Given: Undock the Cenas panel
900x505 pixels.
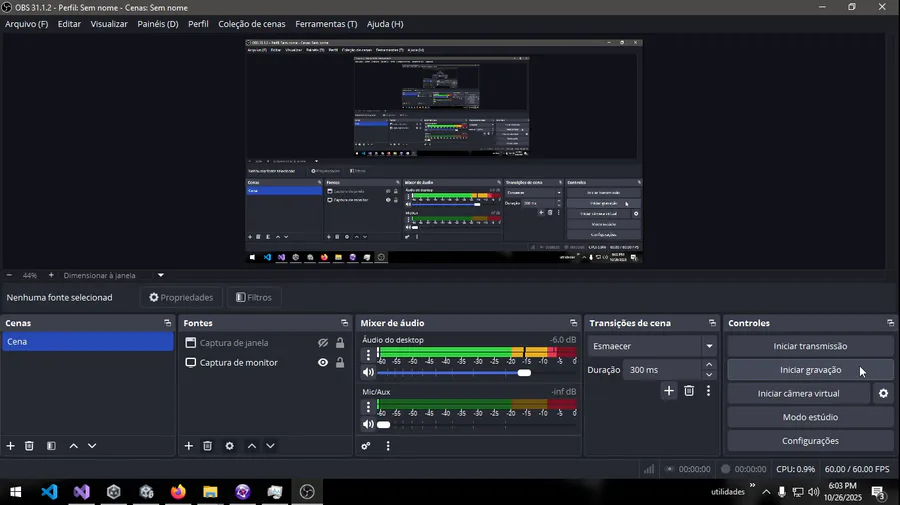Looking at the screenshot, I should tap(168, 323).
